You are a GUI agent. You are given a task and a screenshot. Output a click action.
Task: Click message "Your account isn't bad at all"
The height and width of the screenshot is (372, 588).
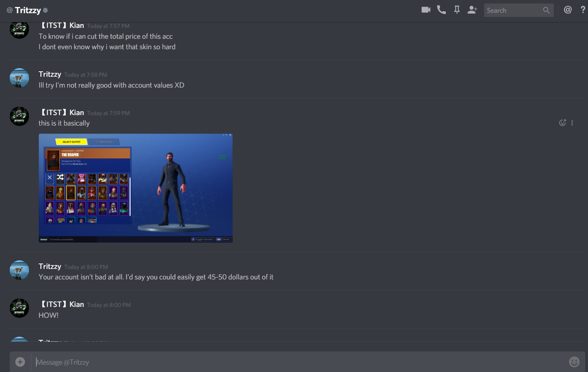tap(156, 277)
